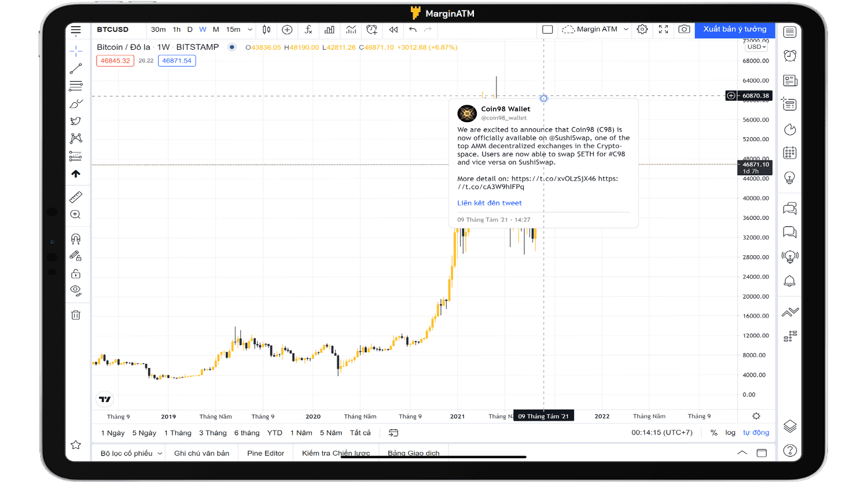Open the Kiểm tra Chiến lược tab
The height and width of the screenshot is (482, 868).
(336, 454)
